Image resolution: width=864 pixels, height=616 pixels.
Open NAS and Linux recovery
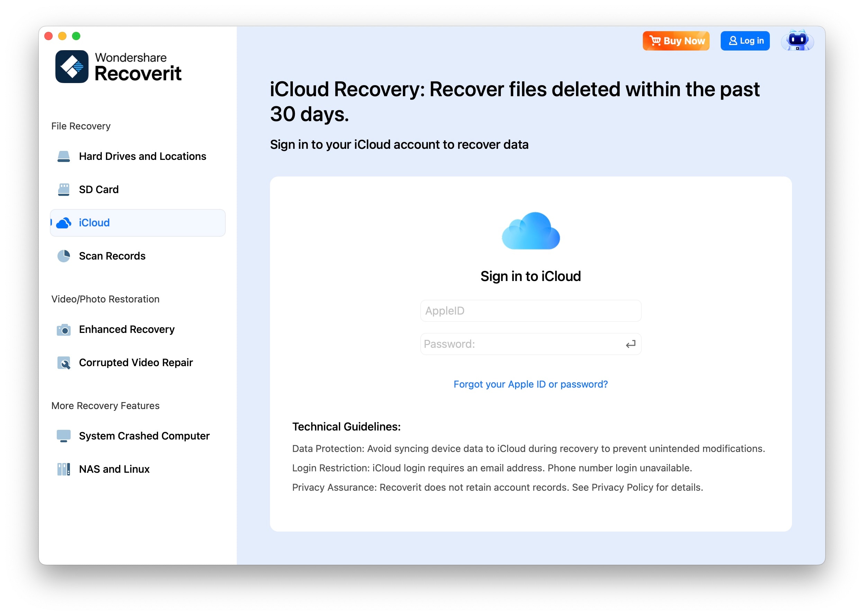138,469
